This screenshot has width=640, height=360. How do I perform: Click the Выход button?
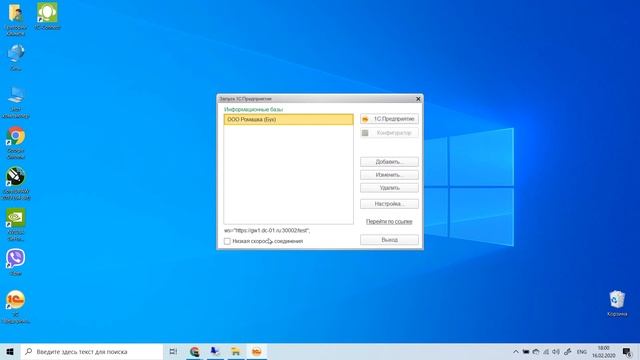point(389,240)
